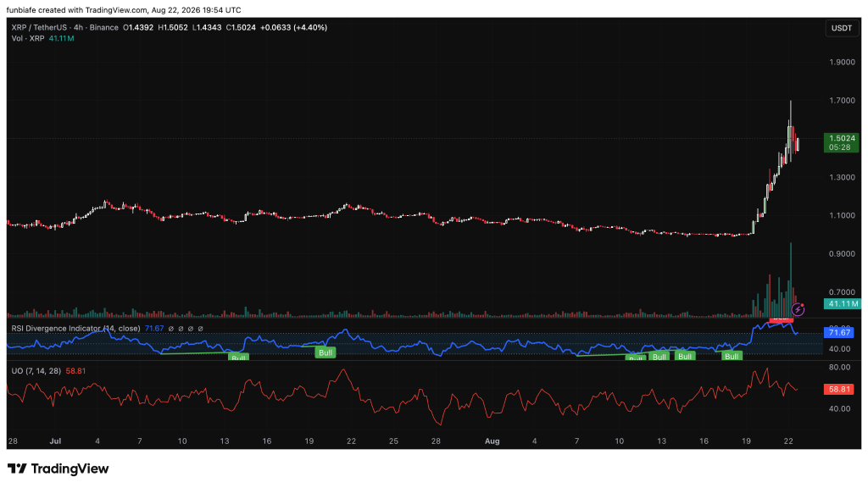The image size is (868, 488).
Task: Select the UO (7, 14, 28) legend
Action: [x=36, y=371]
